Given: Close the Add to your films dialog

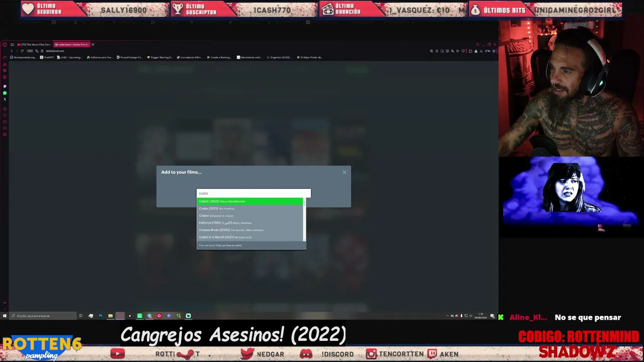Looking at the screenshot, I should point(344,172).
